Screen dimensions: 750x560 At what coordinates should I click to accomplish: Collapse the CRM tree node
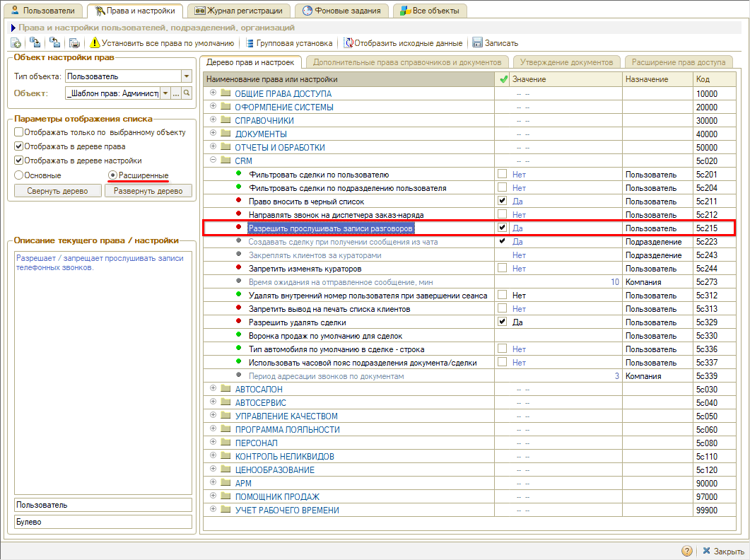tap(213, 161)
